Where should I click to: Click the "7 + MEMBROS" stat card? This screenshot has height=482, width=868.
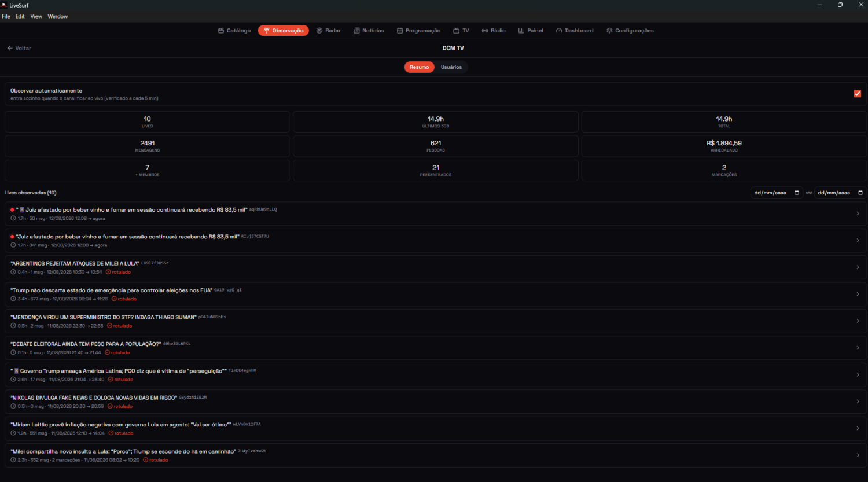pos(148,171)
